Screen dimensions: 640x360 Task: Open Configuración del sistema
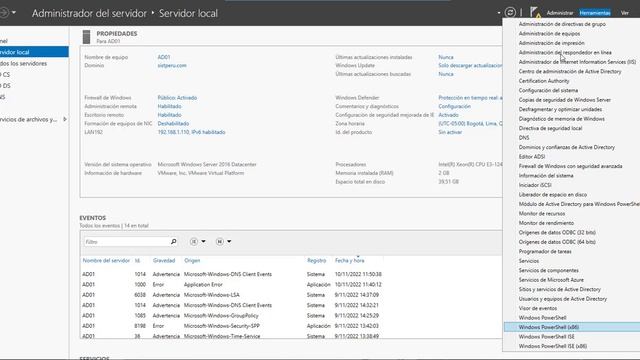click(548, 90)
